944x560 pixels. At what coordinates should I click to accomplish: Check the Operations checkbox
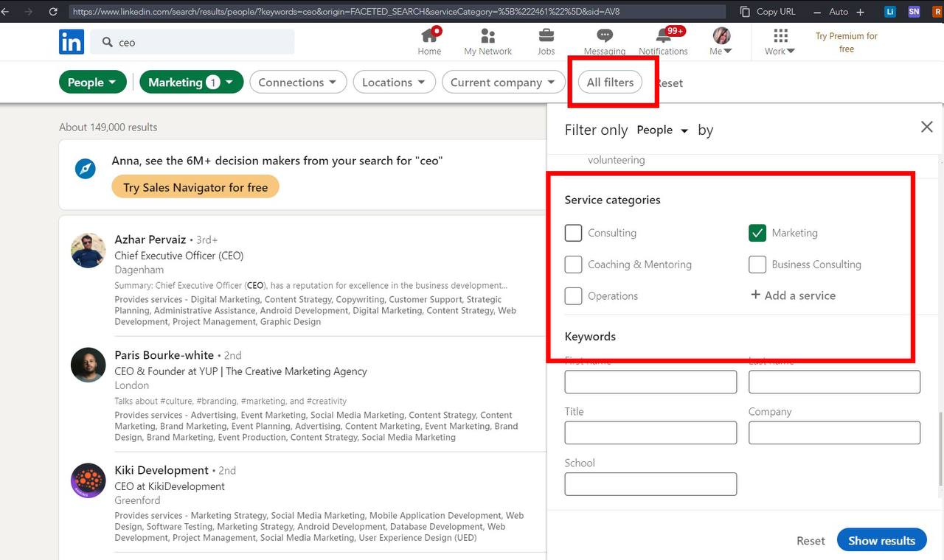(x=573, y=296)
